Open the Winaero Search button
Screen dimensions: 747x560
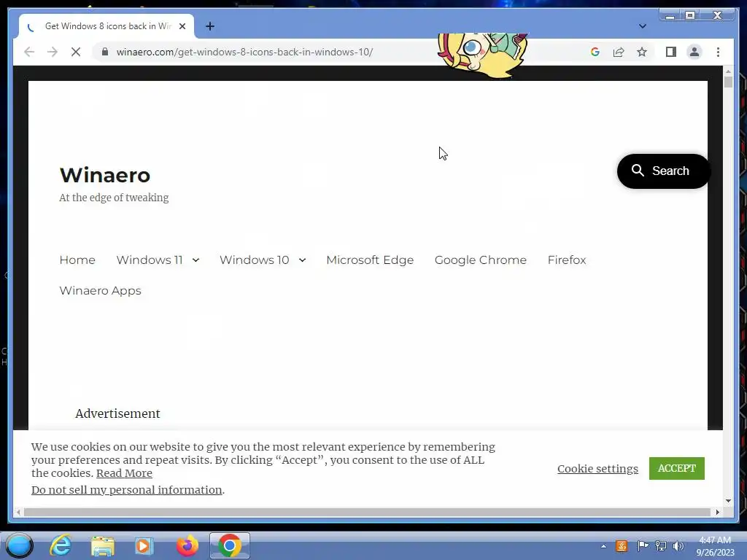point(663,171)
